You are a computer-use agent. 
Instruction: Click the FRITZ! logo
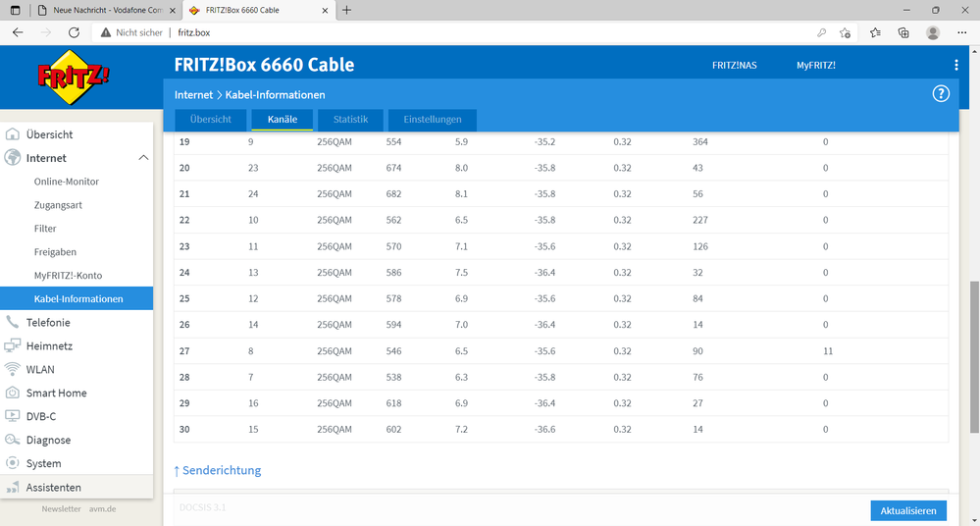click(74, 77)
